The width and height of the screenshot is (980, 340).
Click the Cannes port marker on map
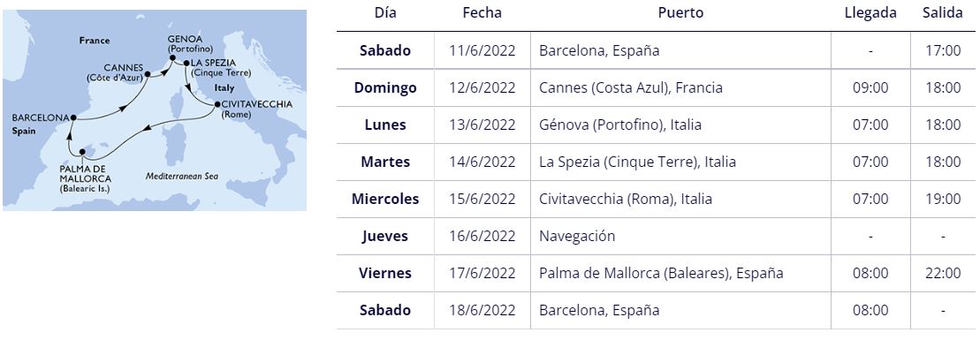(148, 74)
